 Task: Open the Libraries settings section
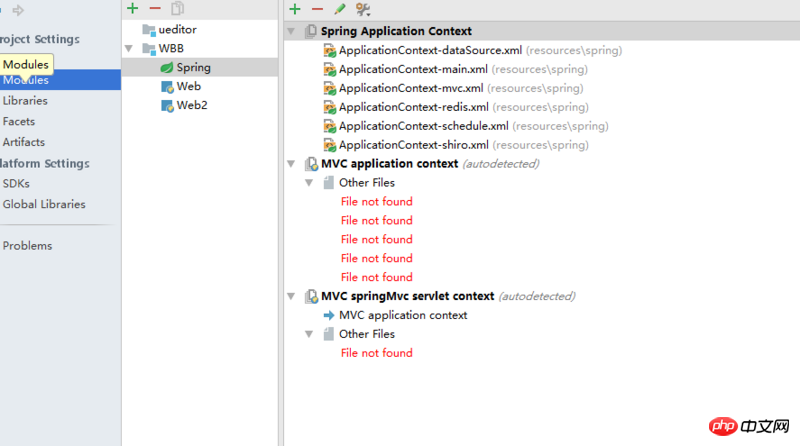pyautogui.click(x=25, y=101)
